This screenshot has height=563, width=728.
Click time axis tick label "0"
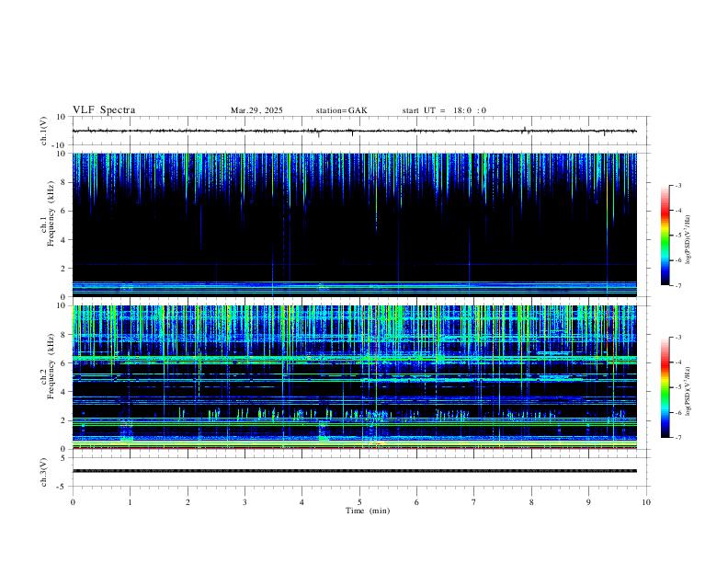click(73, 502)
